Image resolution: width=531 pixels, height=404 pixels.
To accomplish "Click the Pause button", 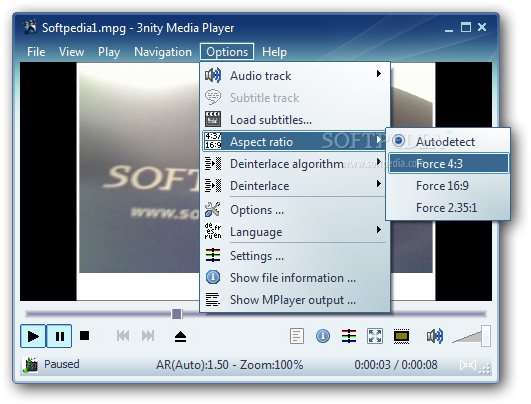I will point(59,336).
